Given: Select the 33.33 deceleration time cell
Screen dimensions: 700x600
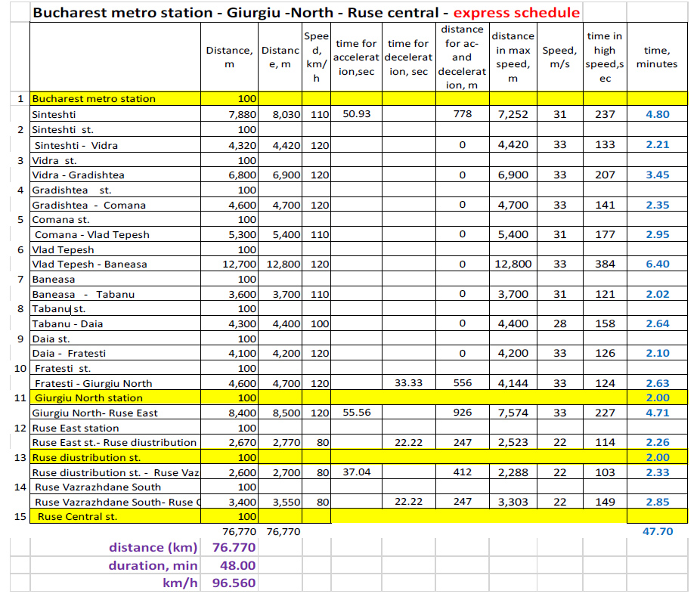Looking at the screenshot, I should click(408, 383).
